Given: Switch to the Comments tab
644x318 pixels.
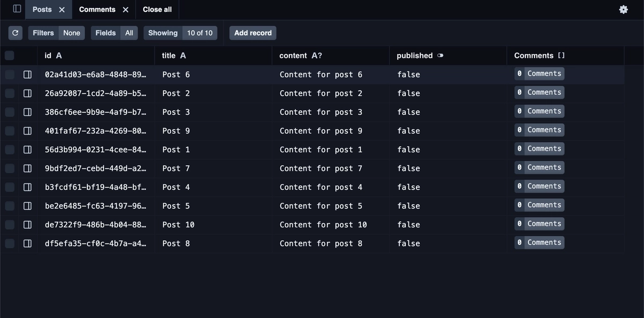Looking at the screenshot, I should click(97, 9).
